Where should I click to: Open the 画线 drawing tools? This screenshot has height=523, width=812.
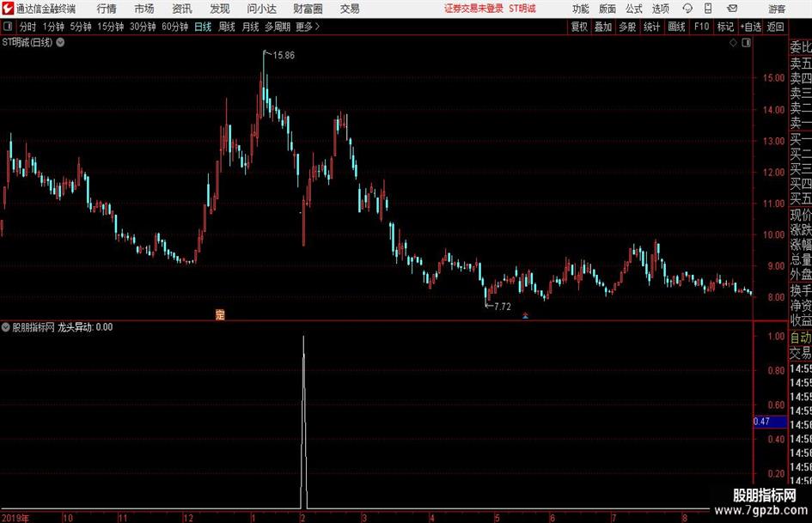(x=676, y=27)
